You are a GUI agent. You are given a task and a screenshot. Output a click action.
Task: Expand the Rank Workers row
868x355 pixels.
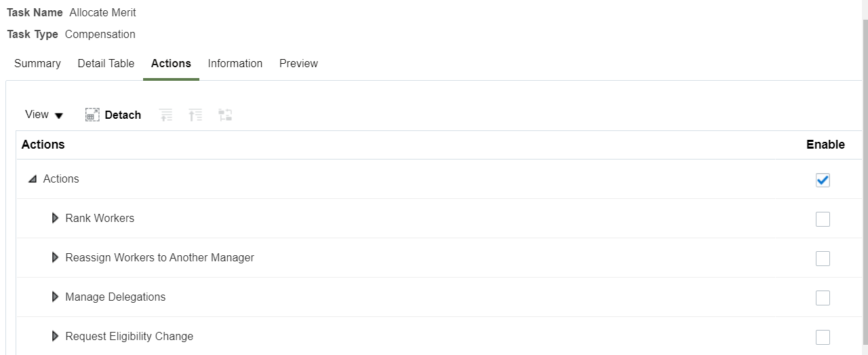click(56, 219)
